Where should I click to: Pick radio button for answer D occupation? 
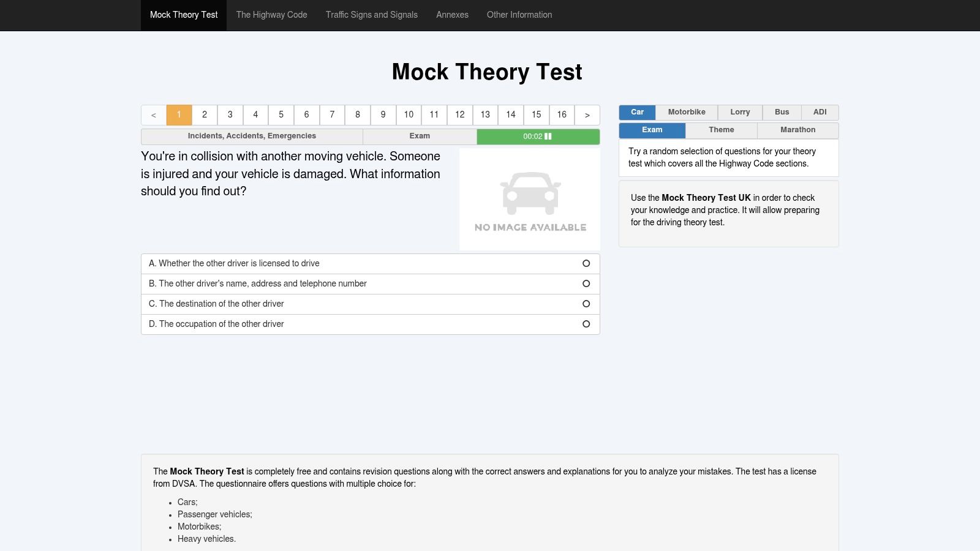click(x=586, y=324)
